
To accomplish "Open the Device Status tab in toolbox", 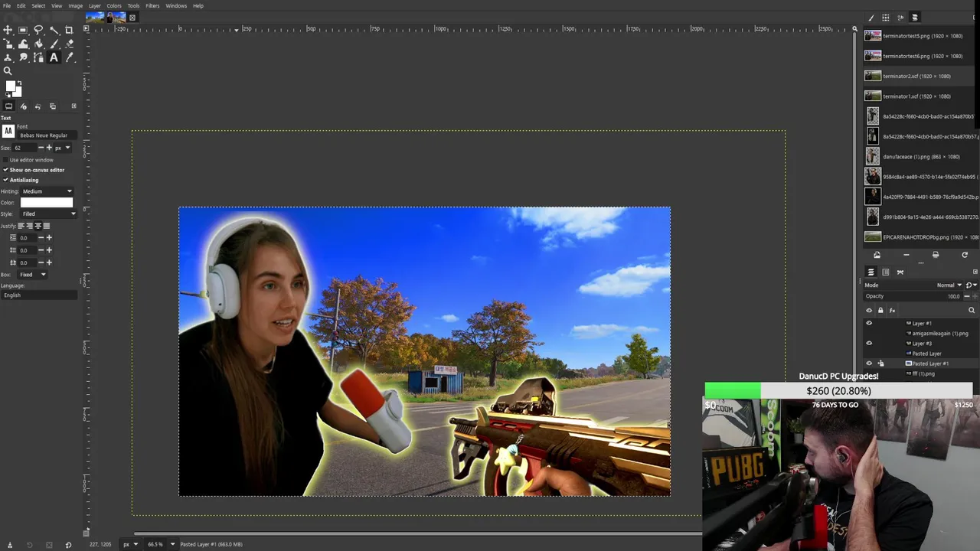I will 23,106.
